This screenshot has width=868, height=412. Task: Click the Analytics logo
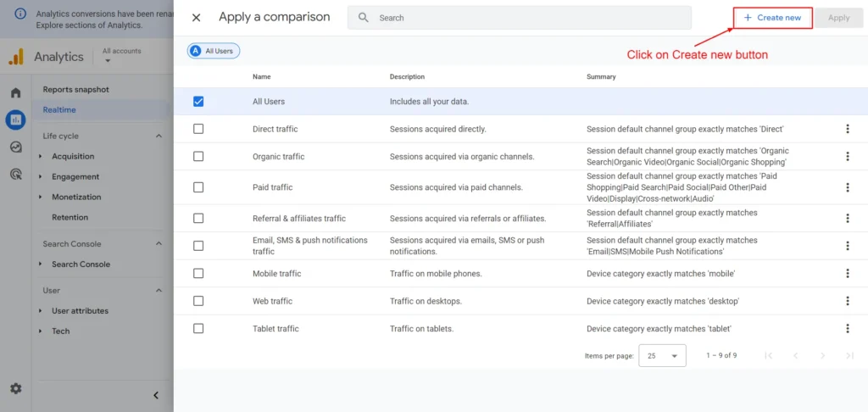tap(16, 57)
